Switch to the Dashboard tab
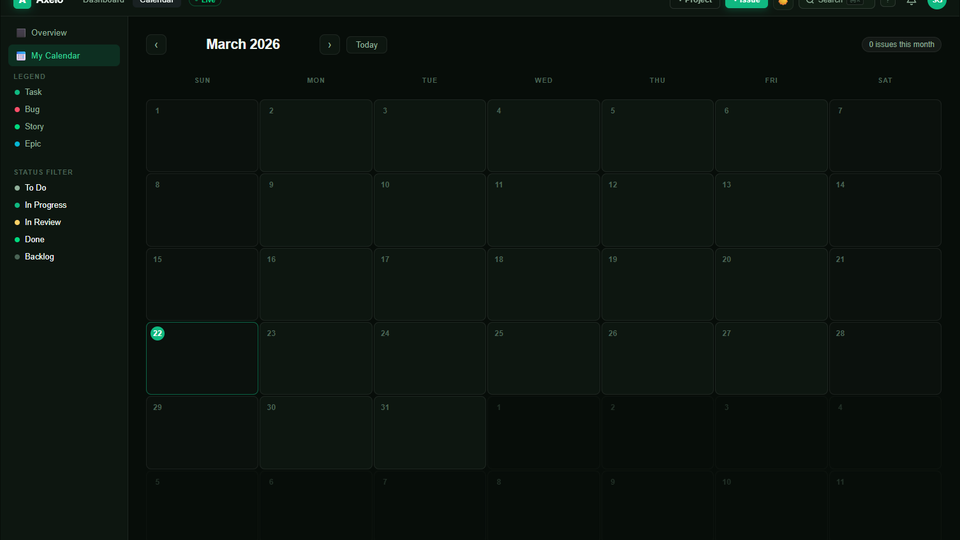Image resolution: width=960 pixels, height=540 pixels. 103,2
